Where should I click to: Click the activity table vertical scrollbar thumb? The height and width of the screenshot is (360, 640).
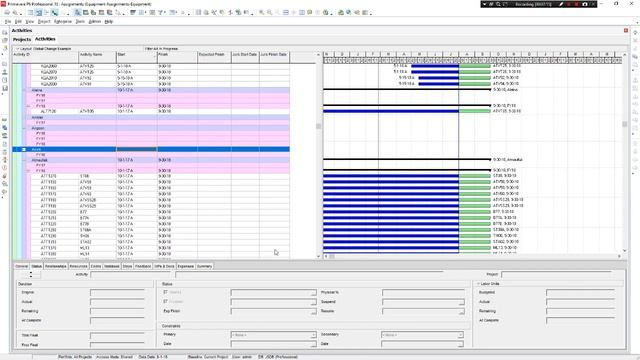[x=318, y=126]
